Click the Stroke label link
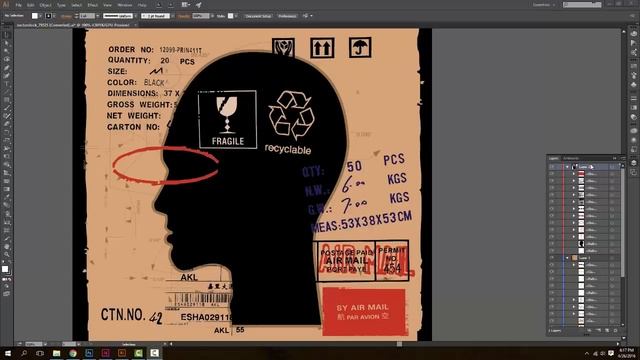Image resolution: width=640 pixels, height=360 pixels. tap(66, 16)
